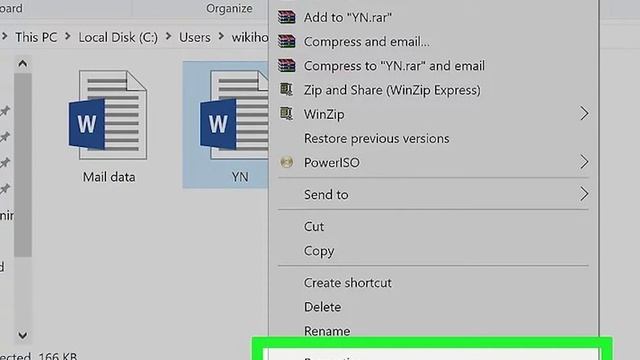Click WinRAR icon beside Compress to "YN.rar" and email
This screenshot has width=640, height=360.
[287, 65]
